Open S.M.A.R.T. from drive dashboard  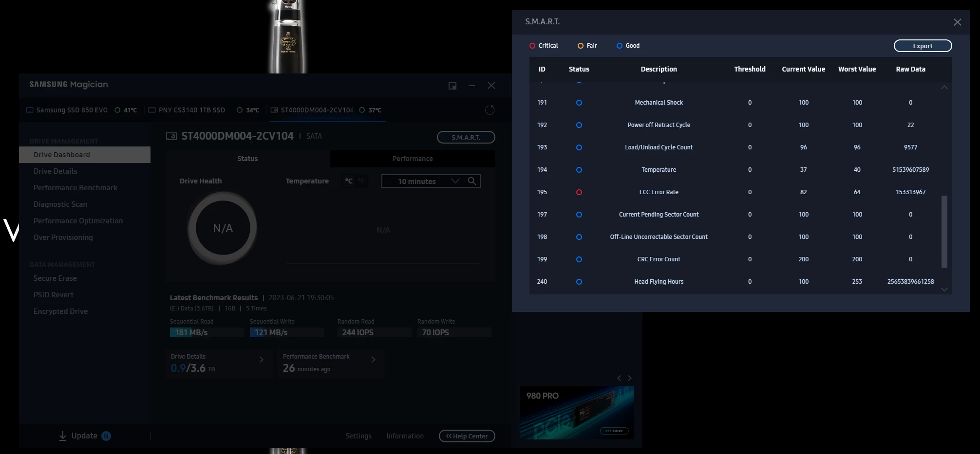(466, 137)
